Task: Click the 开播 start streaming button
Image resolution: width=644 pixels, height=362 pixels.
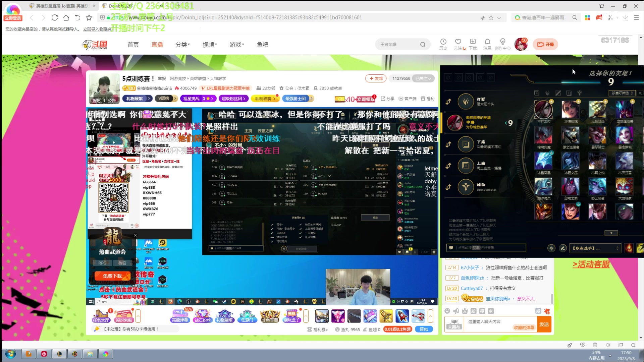Action: [545, 44]
